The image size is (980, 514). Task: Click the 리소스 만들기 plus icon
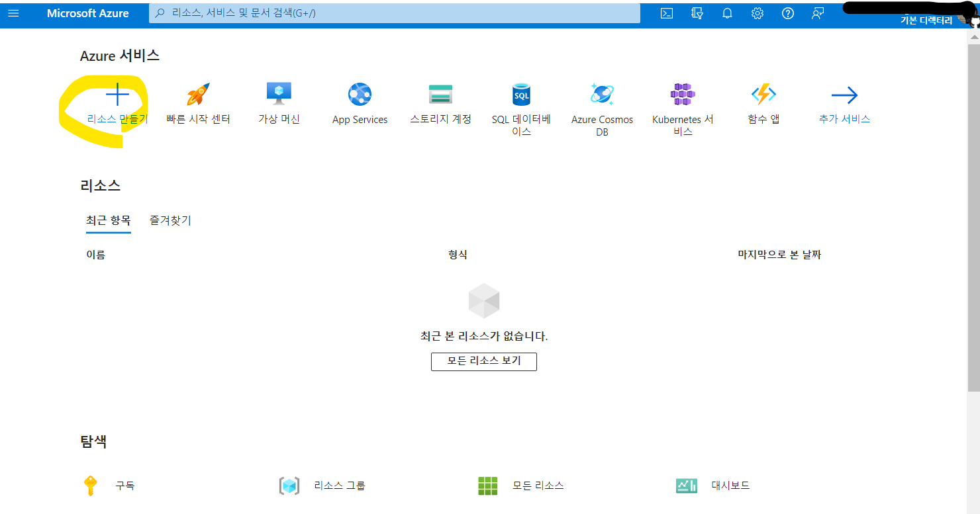coord(117,95)
